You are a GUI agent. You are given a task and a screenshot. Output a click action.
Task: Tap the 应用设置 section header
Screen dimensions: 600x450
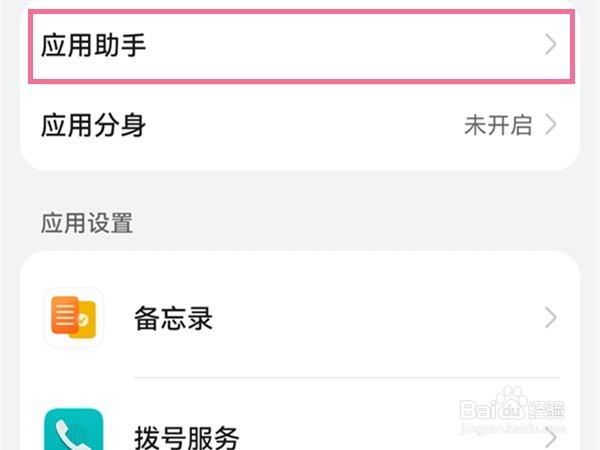[87, 222]
